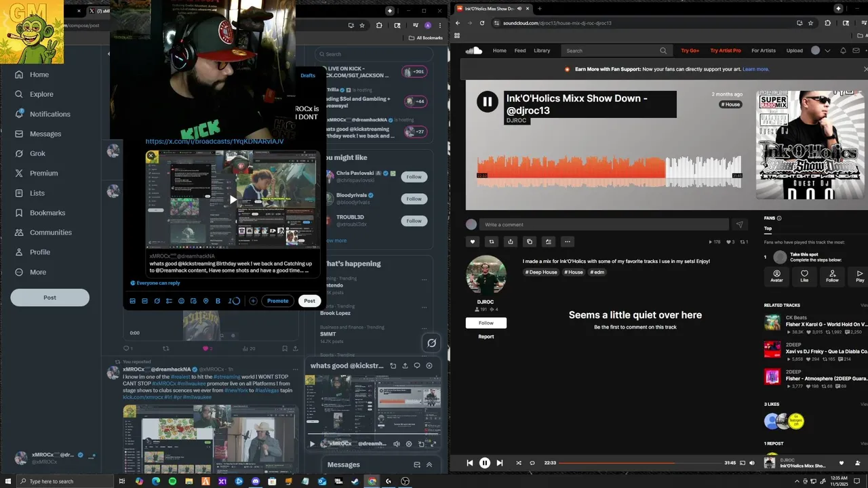The width and height of the screenshot is (868, 488).
Task: Pause the SoundCloud track with the large pause button
Action: pyautogui.click(x=487, y=102)
